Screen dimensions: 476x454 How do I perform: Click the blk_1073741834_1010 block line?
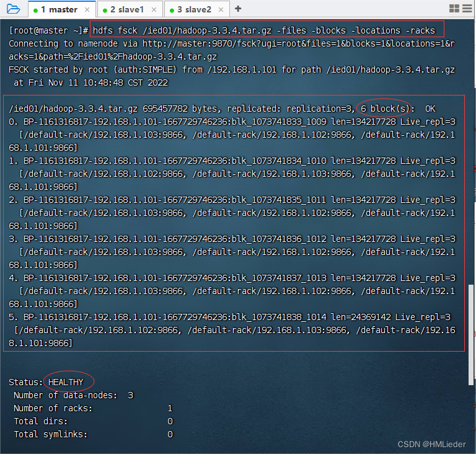pos(232,161)
